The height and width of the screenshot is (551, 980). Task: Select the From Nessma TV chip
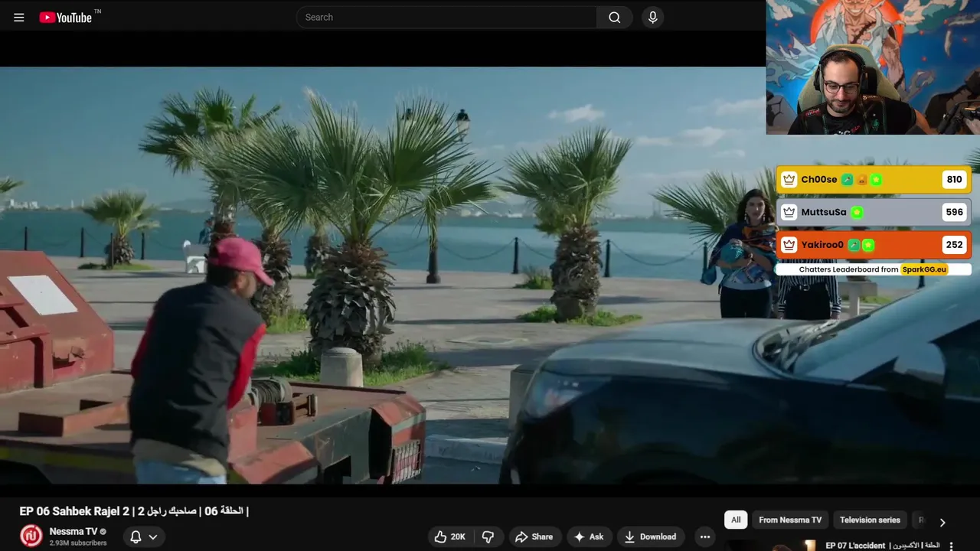[790, 520]
